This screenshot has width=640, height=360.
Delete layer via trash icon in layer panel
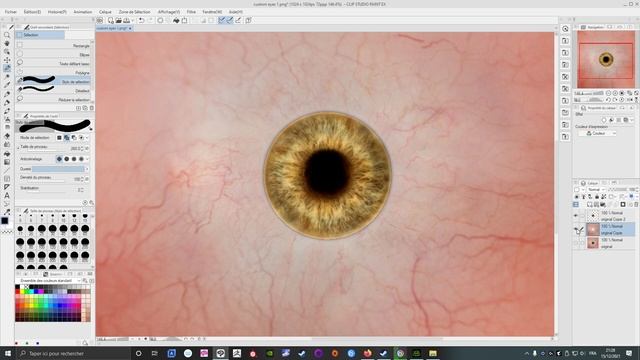click(636, 204)
